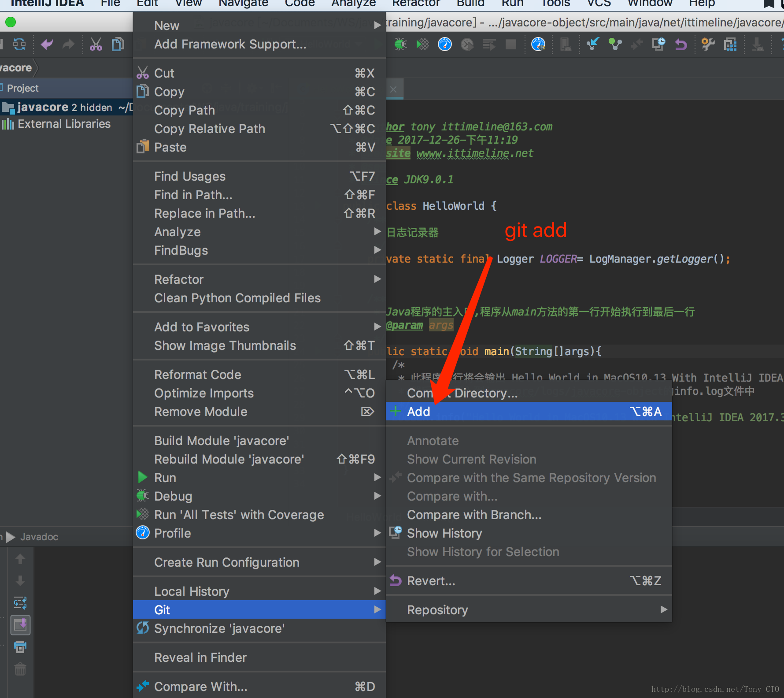784x698 pixels.
Task: Open the VCS menu in menu bar
Action: click(x=599, y=4)
